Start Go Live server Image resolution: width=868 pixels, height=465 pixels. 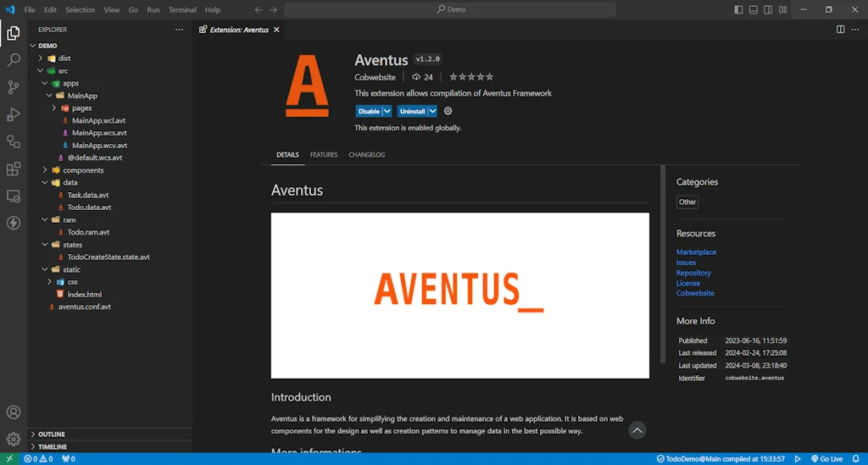click(x=827, y=459)
